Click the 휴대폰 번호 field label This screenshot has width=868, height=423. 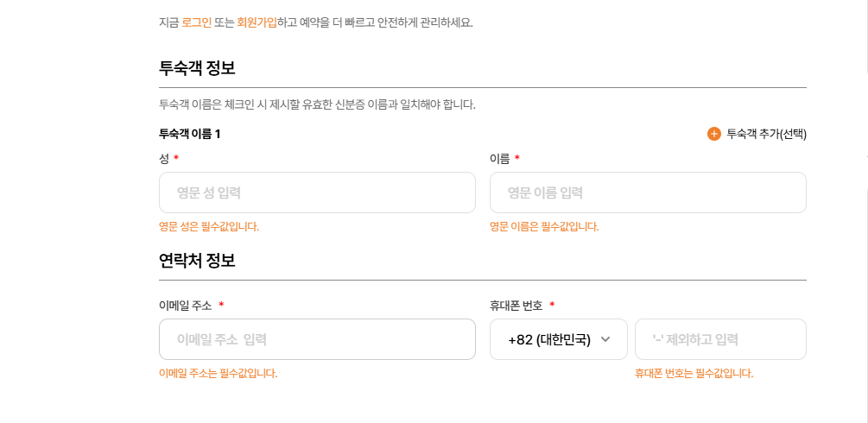[x=516, y=306]
